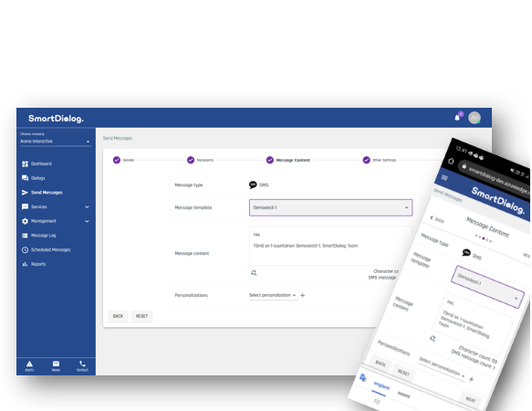Open the Choose company dropdown
532x411 pixels.
coord(56,142)
